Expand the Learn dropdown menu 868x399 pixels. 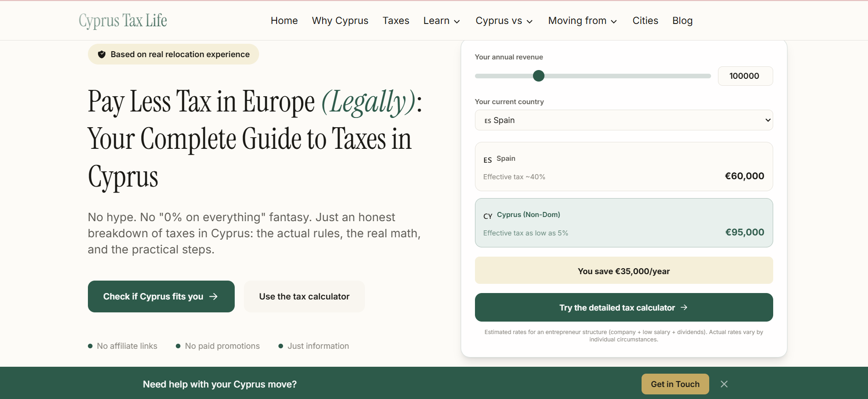441,21
